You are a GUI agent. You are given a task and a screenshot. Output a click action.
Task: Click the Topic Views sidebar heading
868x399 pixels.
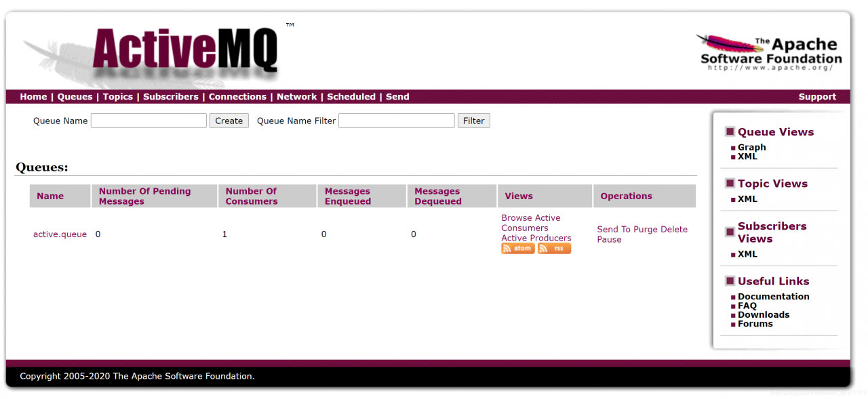(772, 184)
